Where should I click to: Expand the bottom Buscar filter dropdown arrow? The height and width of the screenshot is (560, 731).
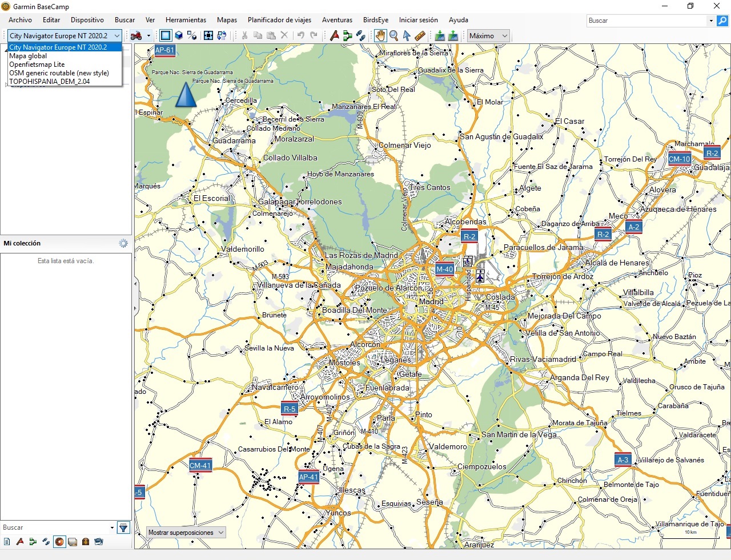pos(112,527)
